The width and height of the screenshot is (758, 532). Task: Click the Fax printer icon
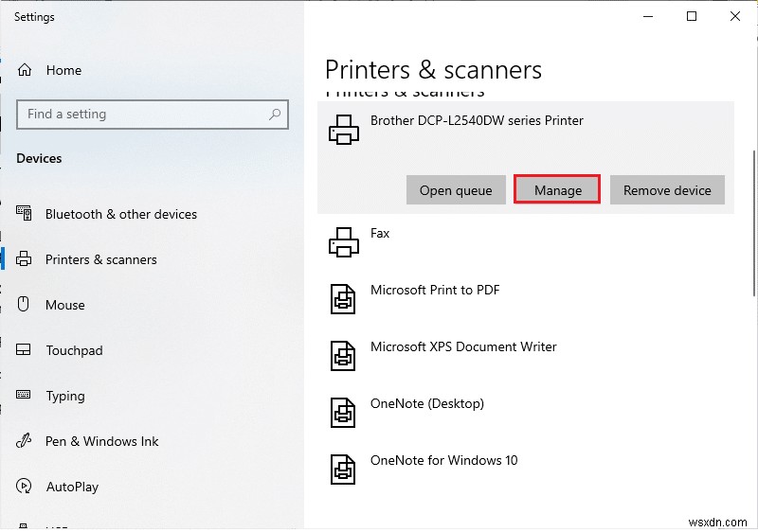pyautogui.click(x=344, y=242)
